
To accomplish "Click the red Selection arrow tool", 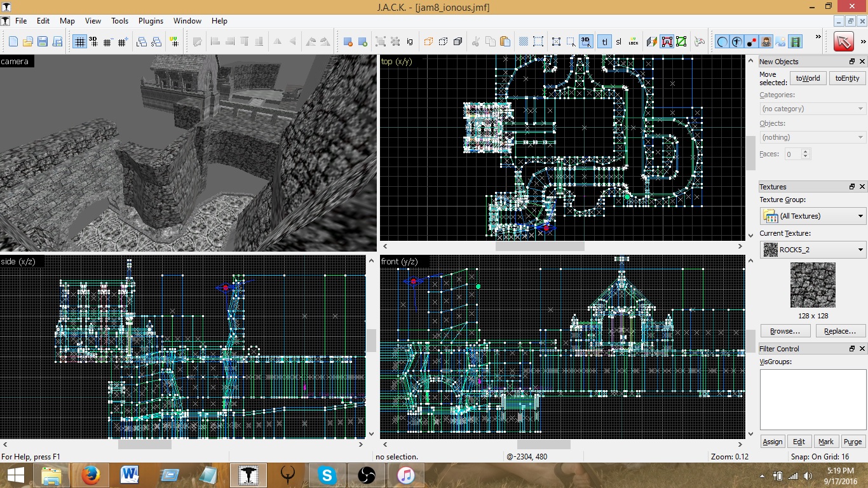I will click(844, 42).
